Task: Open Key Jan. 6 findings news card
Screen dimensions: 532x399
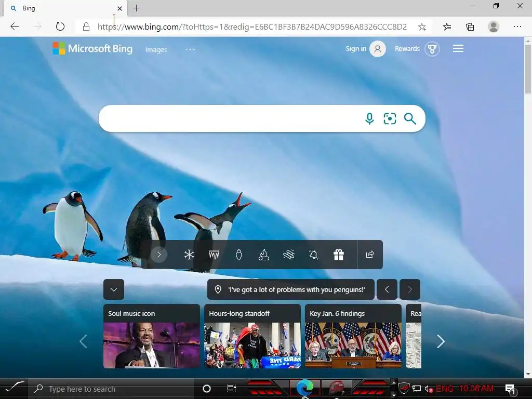Action: click(353, 336)
